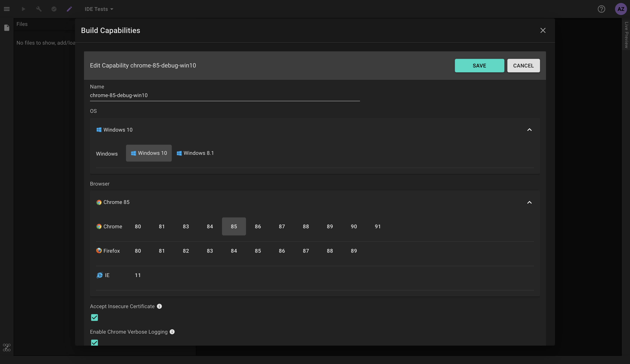Open help via question mark icon
Image resolution: width=630 pixels, height=364 pixels.
coord(601,9)
